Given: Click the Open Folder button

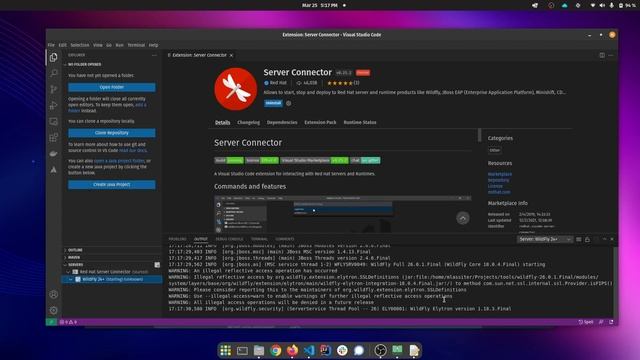Looking at the screenshot, I should point(111,87).
